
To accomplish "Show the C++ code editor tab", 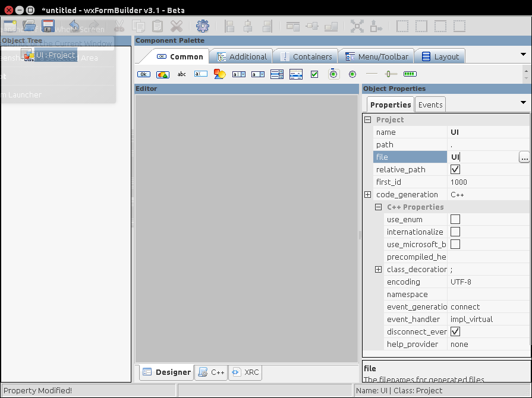I will point(211,372).
